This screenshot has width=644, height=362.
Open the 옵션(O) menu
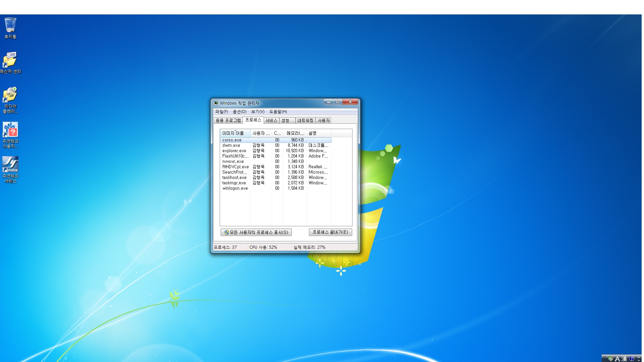(x=239, y=112)
